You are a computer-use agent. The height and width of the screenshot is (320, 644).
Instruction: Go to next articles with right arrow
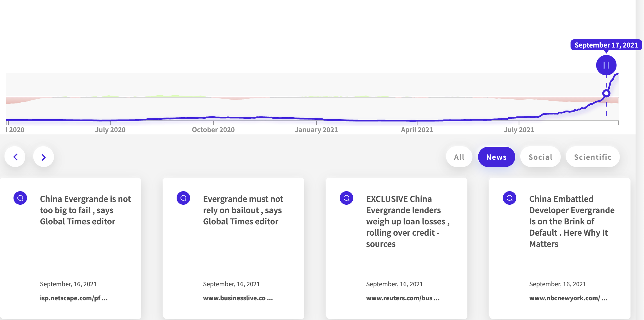(43, 157)
